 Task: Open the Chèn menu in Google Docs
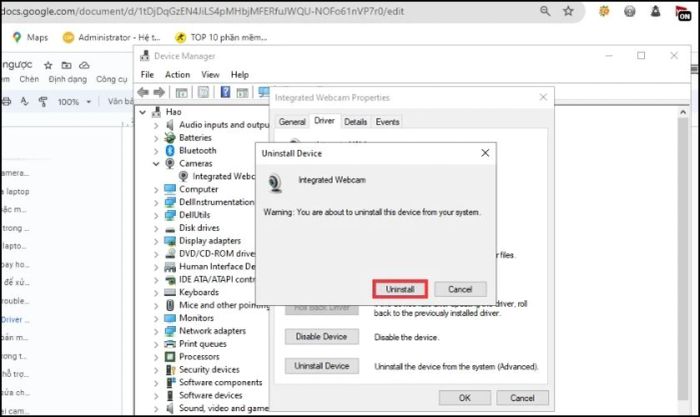point(29,79)
